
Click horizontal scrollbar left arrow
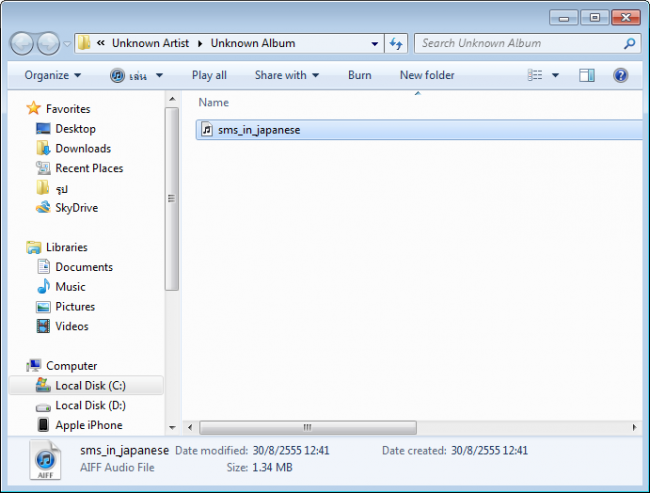190,427
